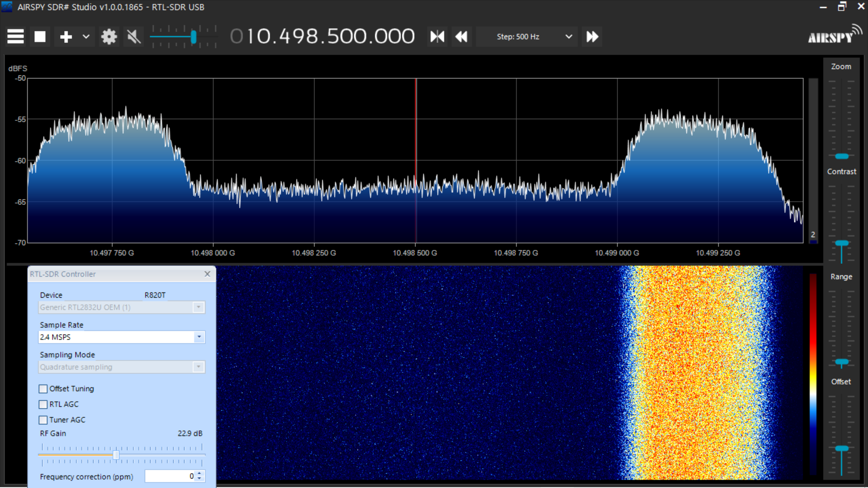The height and width of the screenshot is (488, 868).
Task: Open the Step: 500 Hz dropdown
Action: [x=527, y=37]
